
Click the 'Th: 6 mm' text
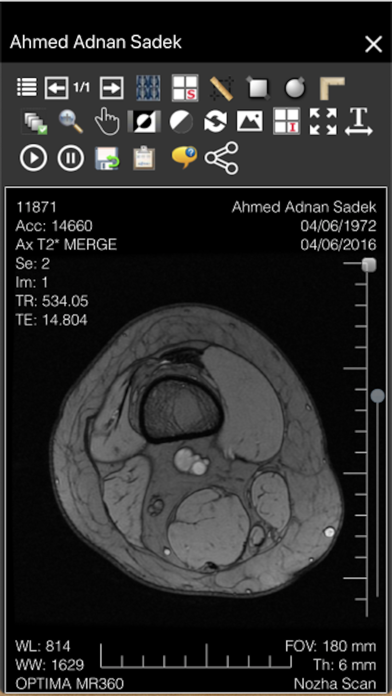(344, 664)
